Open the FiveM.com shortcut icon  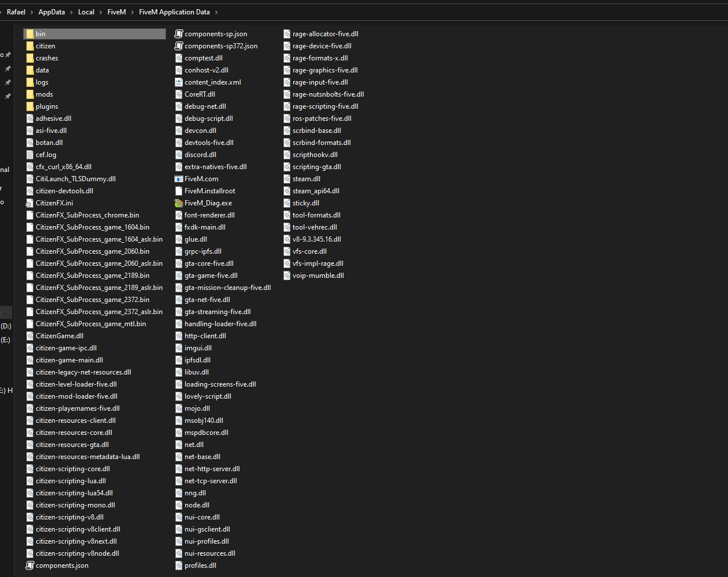tap(179, 178)
